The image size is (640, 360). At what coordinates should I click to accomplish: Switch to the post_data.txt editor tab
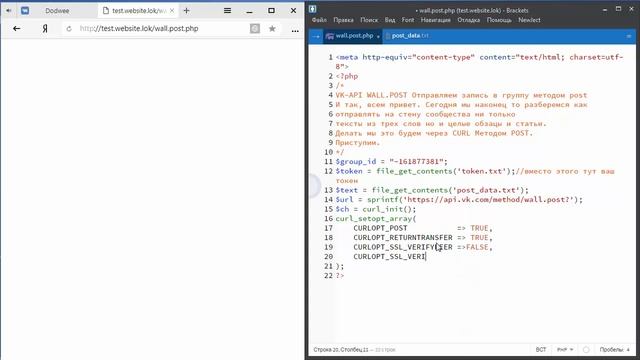tap(410, 36)
